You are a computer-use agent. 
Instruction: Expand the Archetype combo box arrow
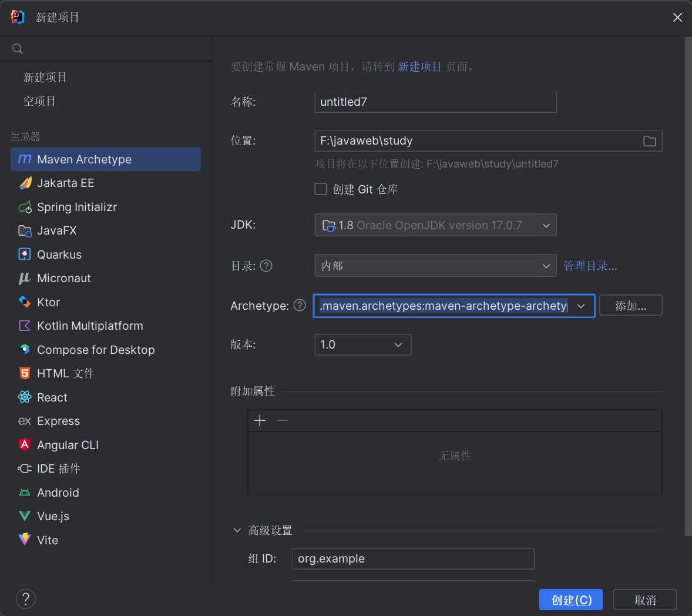tap(581, 306)
